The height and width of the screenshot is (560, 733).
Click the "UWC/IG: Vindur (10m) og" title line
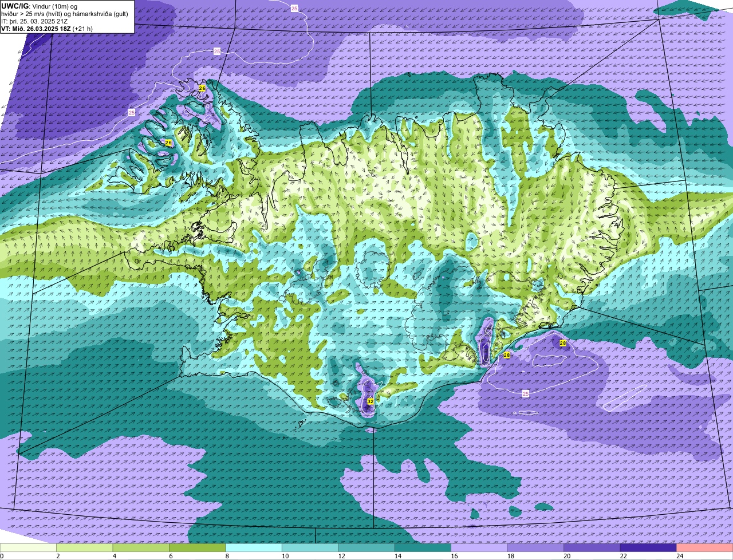(x=40, y=6)
